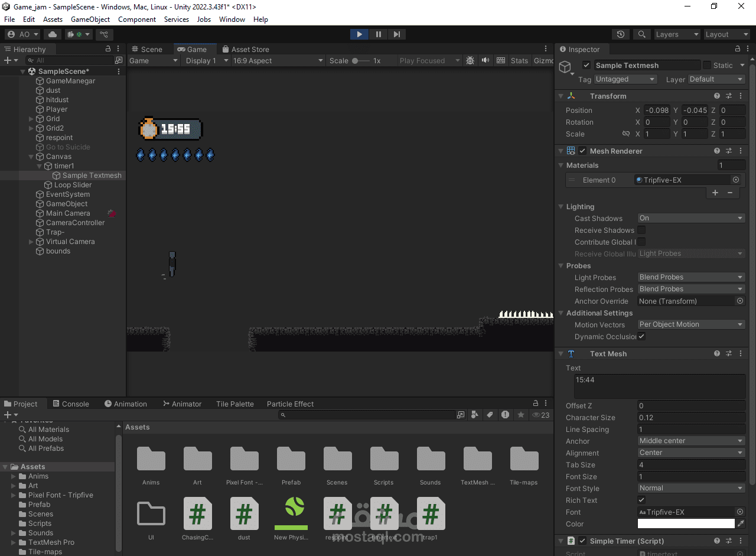Screen dimensions: 756x556
Task: Open the Cast Shadows dropdown
Action: tap(692, 218)
